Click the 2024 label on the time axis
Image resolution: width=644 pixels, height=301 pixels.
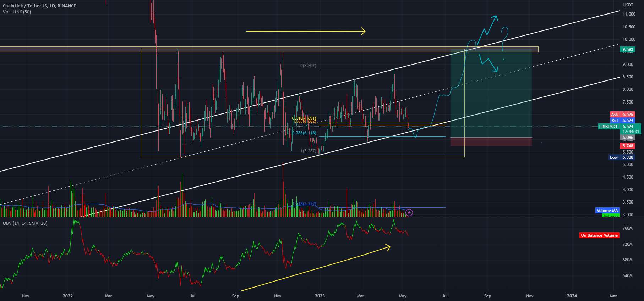pos(572,296)
